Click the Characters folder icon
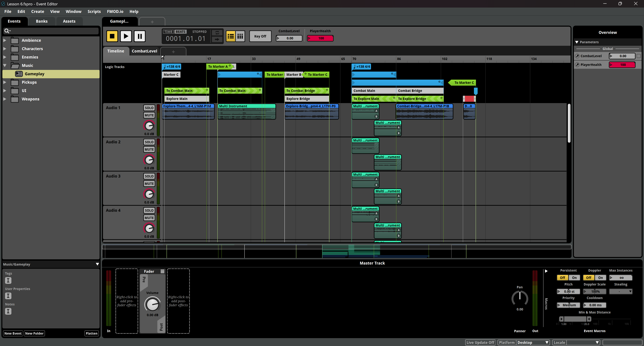Viewport: 644px width, 346px height. point(15,49)
